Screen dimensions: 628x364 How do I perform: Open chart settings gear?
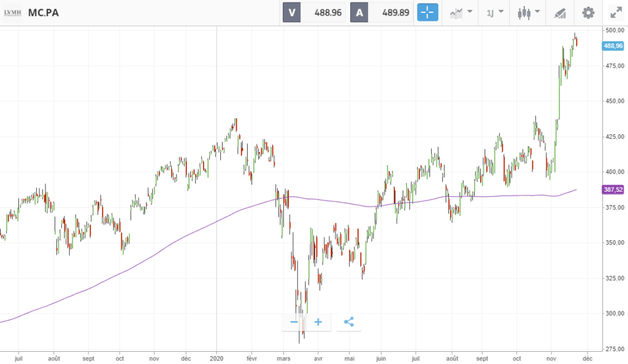tap(588, 13)
